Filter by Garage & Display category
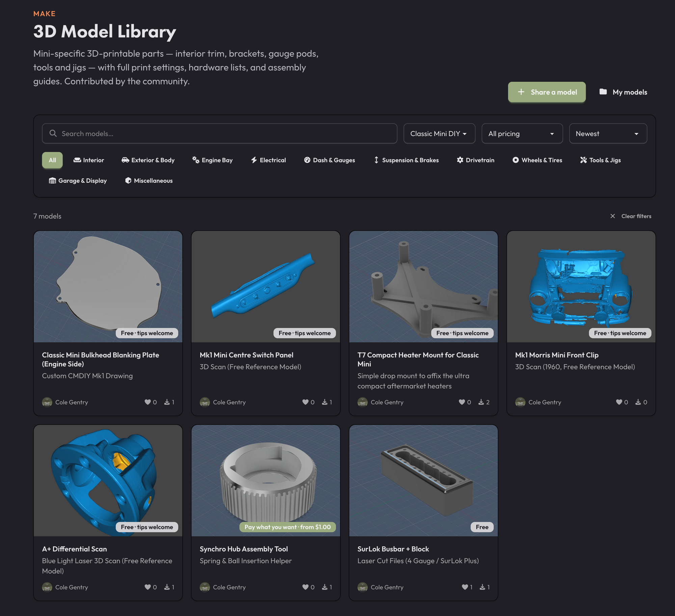675x616 pixels. click(x=78, y=181)
